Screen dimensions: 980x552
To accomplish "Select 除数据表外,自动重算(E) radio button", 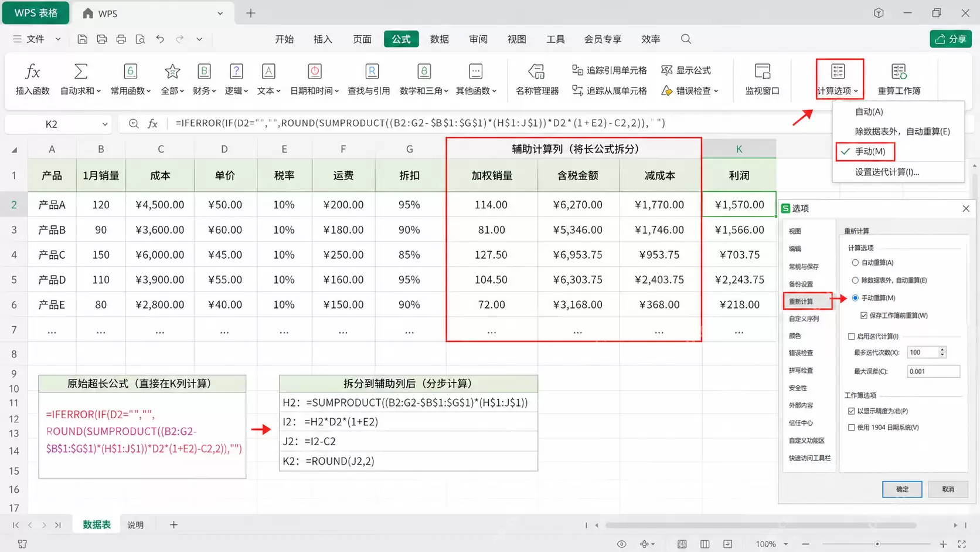I will coord(855,280).
